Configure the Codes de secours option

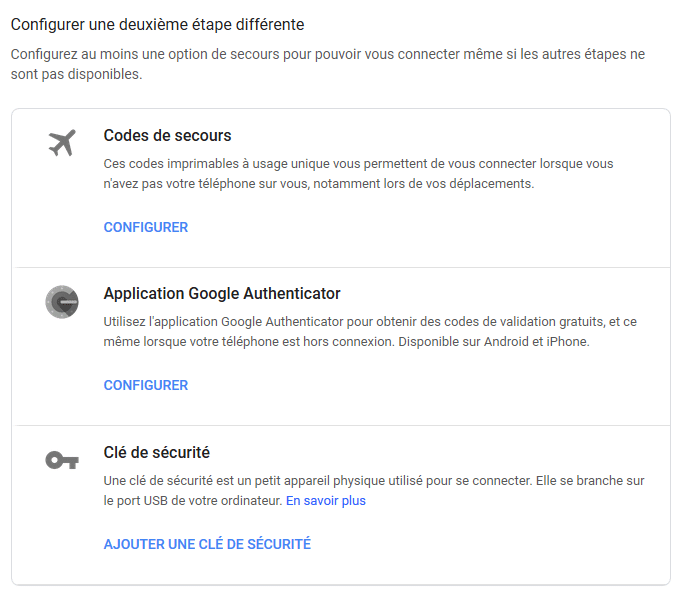[x=146, y=227]
